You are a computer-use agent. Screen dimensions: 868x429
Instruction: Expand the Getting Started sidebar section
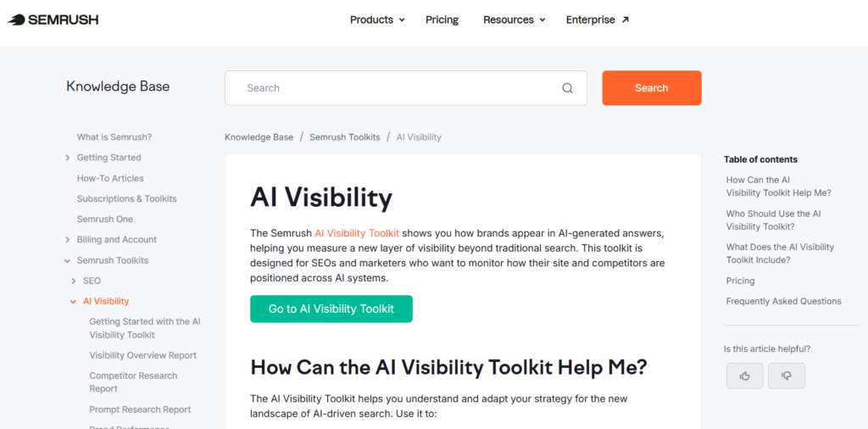coord(68,158)
